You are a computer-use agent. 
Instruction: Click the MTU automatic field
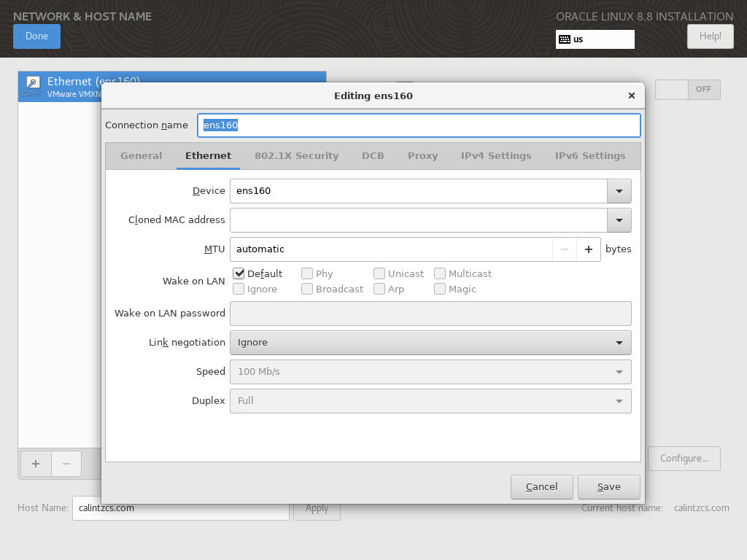[x=391, y=249]
